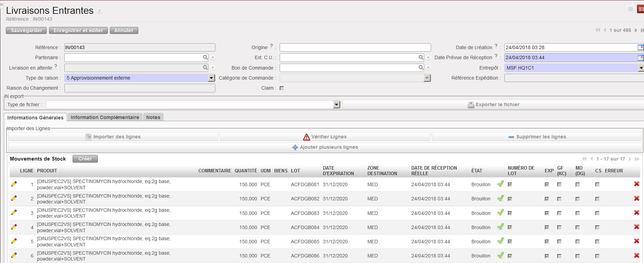
Task: Toggle the EXP checkbox on line 4
Action: click(547, 227)
